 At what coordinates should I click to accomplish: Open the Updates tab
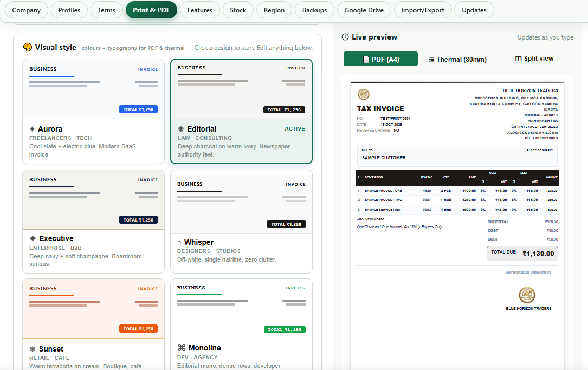coord(474,10)
